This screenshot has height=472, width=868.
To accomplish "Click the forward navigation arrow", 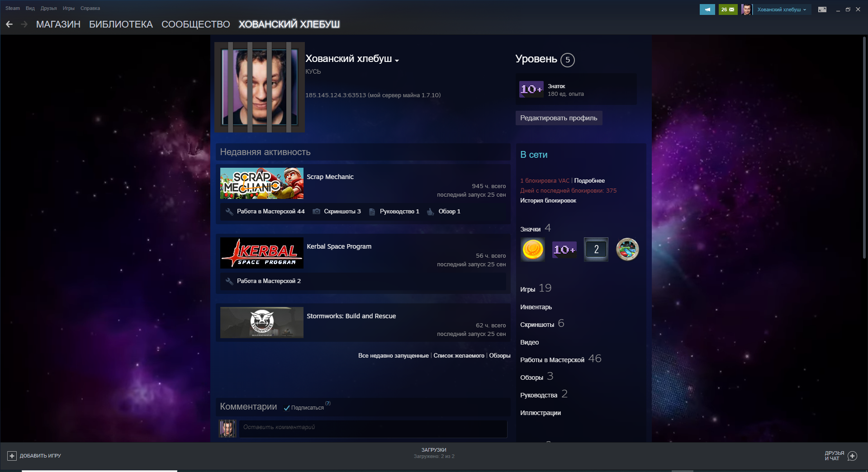I will tap(24, 24).
